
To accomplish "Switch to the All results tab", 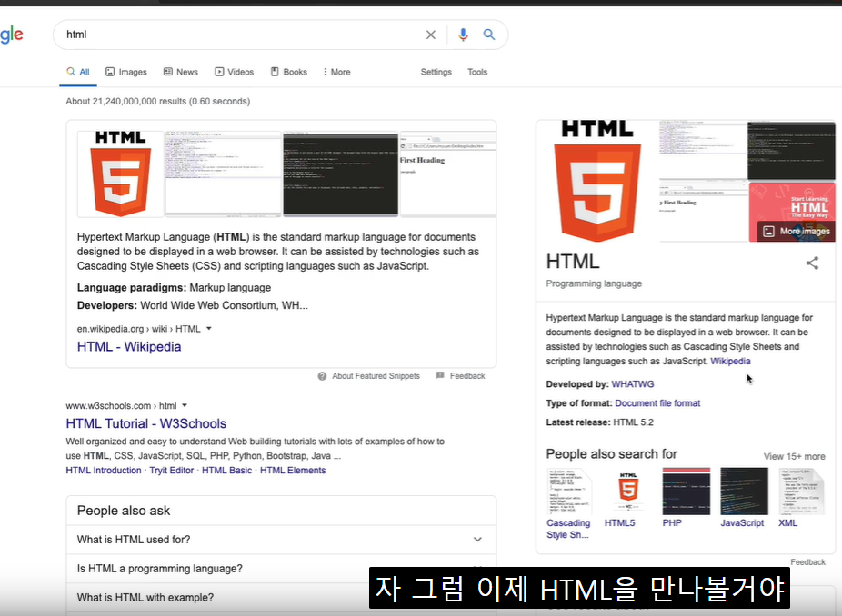I will point(78,72).
